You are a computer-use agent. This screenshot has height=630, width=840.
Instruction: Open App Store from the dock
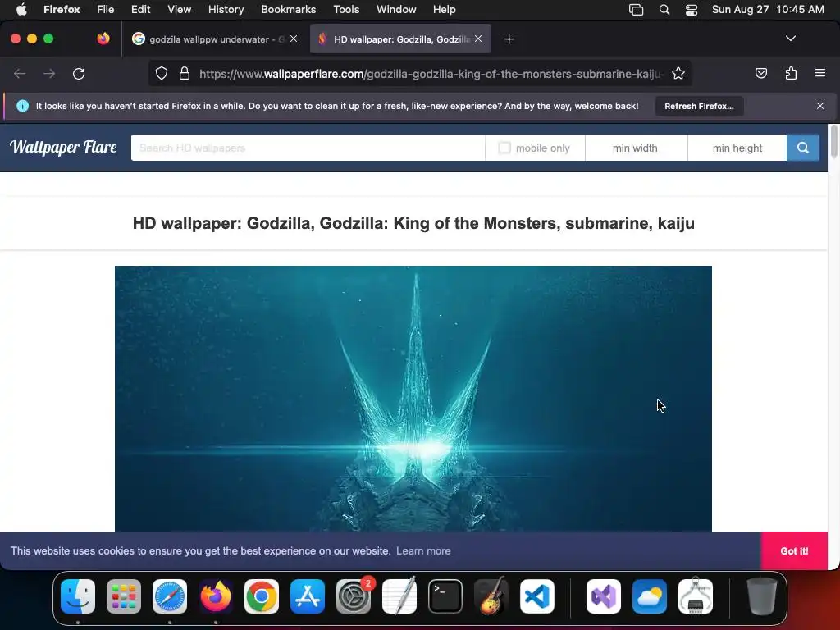pyautogui.click(x=308, y=596)
